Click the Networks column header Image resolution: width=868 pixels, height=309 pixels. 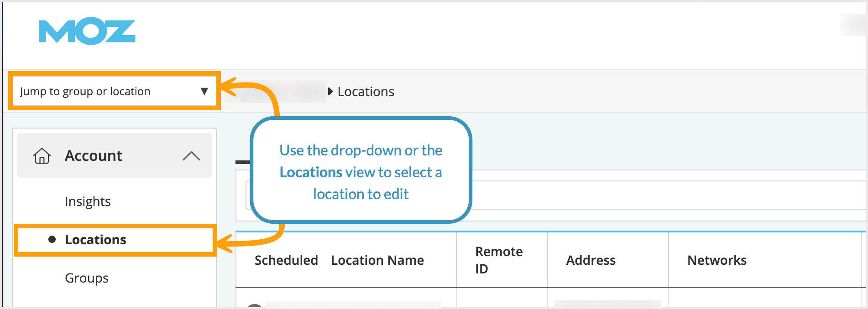click(716, 260)
